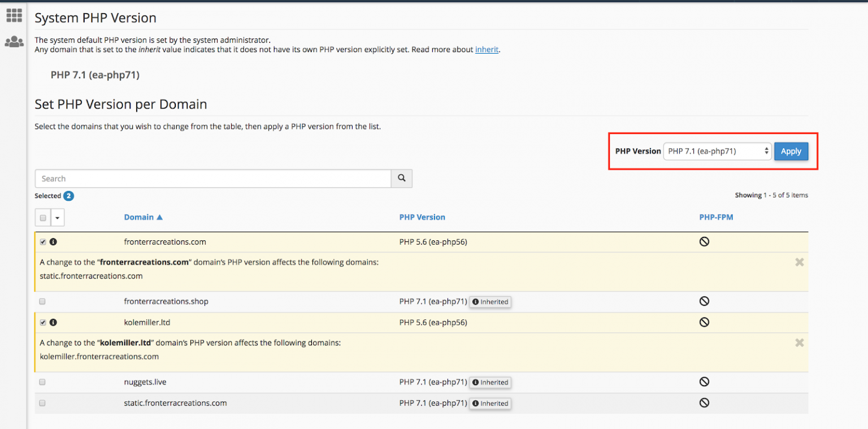Toggle the select-all checkbox above the domain list
This screenshot has width=868, height=429.
click(x=42, y=217)
